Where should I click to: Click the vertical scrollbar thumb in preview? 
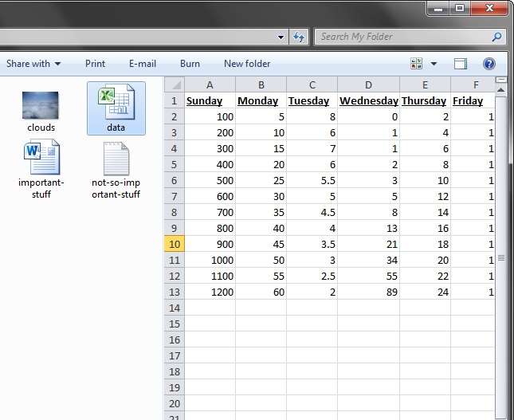pos(501,257)
